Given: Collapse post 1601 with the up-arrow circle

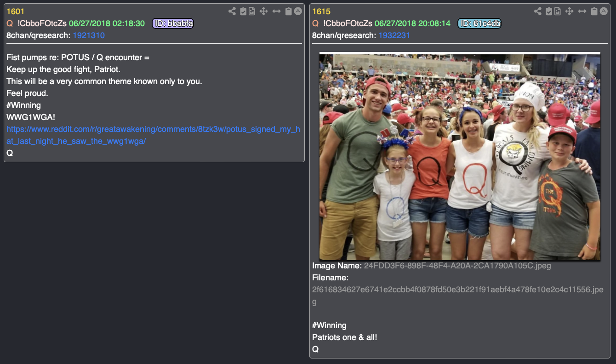Looking at the screenshot, I should coord(298,11).
